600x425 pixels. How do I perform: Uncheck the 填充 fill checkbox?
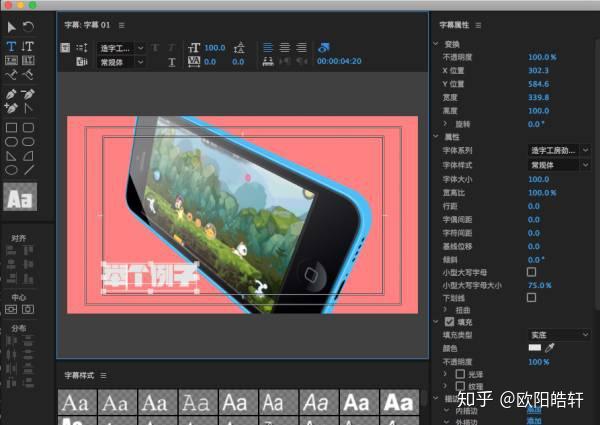pyautogui.click(x=450, y=322)
